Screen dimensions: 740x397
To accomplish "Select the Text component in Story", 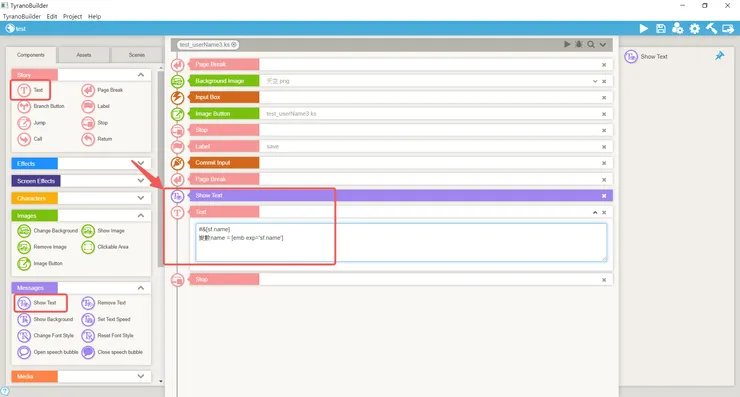I will tap(31, 90).
